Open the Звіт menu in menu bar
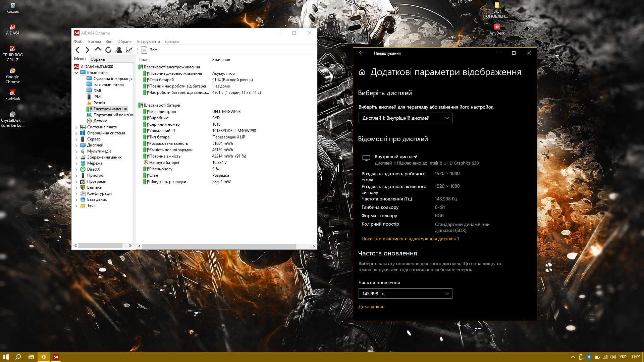 pos(109,42)
